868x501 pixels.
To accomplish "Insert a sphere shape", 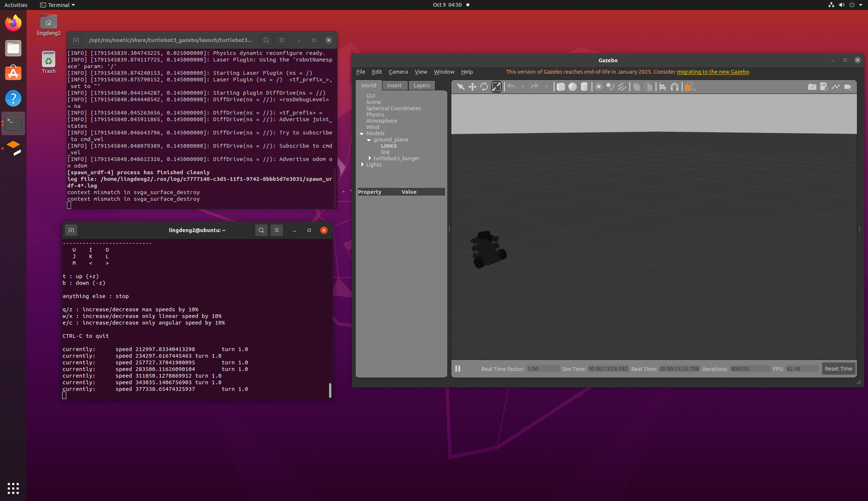I will (572, 87).
